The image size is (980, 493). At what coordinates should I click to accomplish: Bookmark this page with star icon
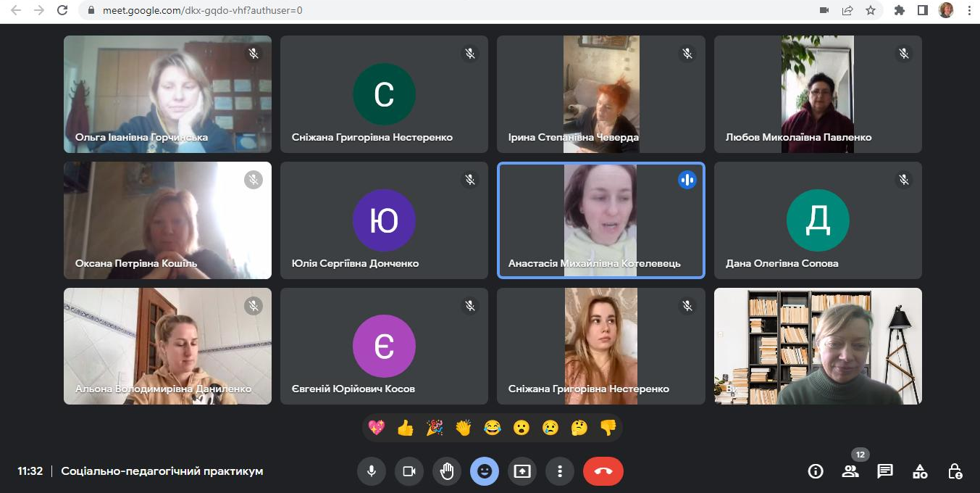pos(871,10)
